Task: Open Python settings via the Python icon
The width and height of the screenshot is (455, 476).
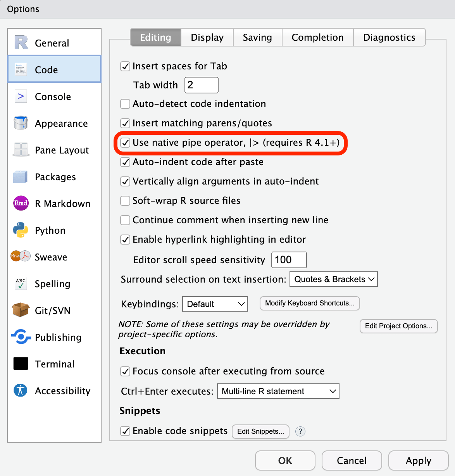Action: [20, 230]
